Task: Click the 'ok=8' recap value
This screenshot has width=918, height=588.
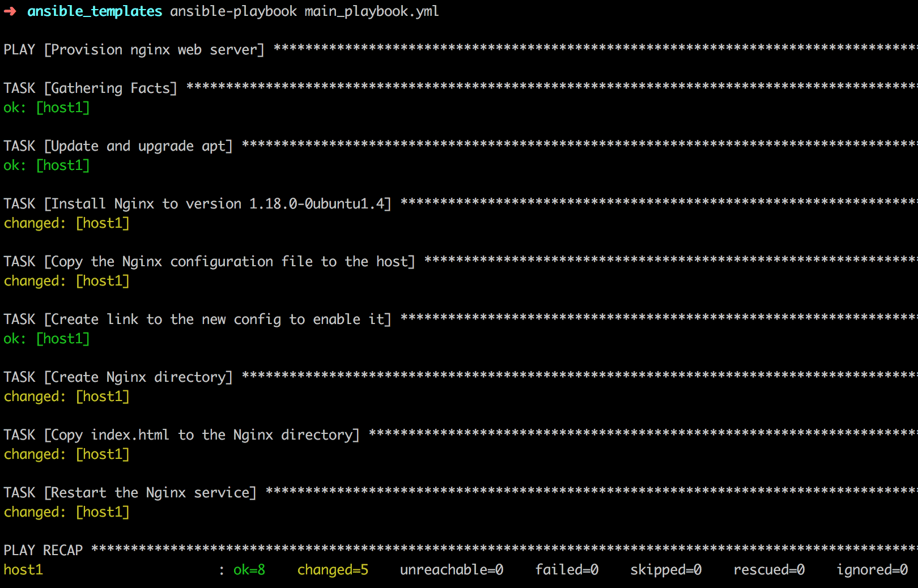Action: [x=249, y=570]
